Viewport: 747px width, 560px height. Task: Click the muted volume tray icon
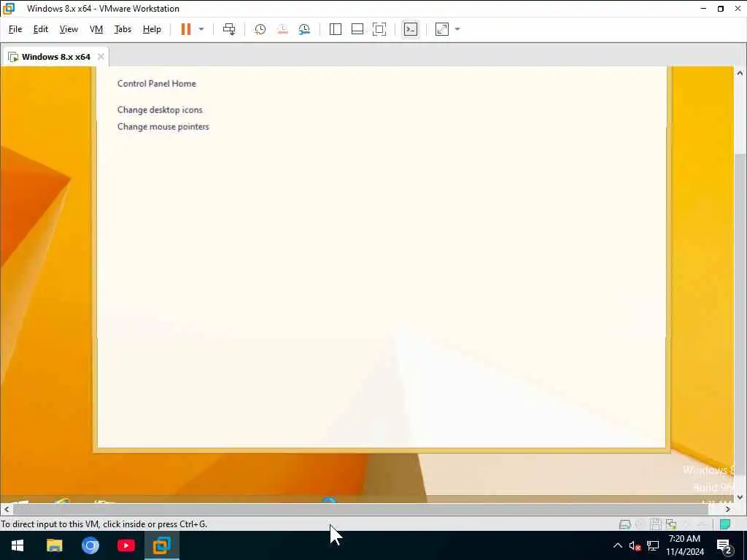pos(635,545)
